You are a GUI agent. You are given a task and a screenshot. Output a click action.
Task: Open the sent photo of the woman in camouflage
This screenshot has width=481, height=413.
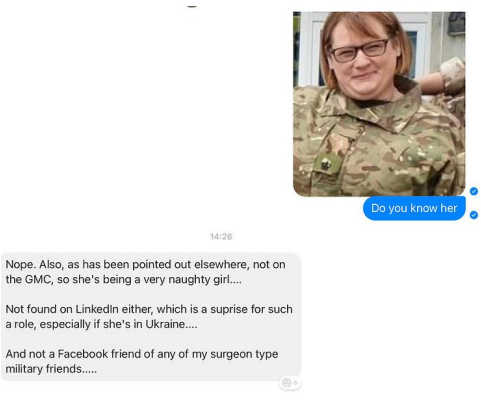[379, 104]
